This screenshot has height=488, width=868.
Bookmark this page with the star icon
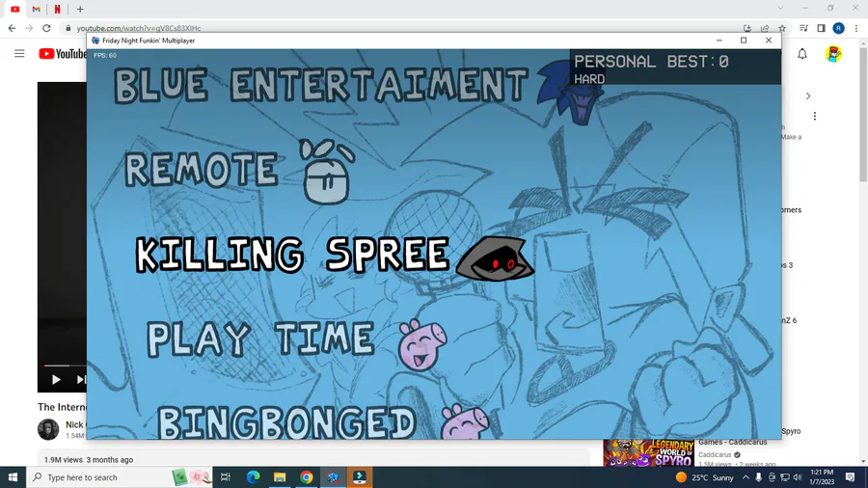782,28
